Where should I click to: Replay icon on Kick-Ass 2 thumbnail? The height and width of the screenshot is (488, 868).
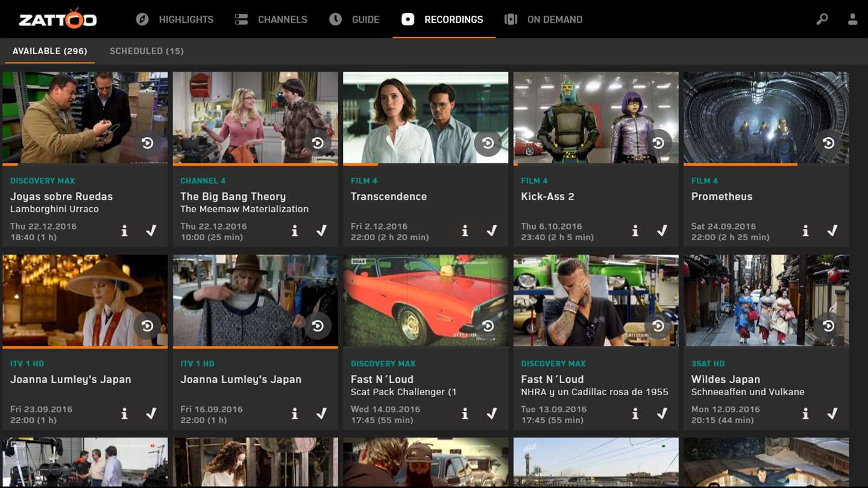pyautogui.click(x=658, y=143)
